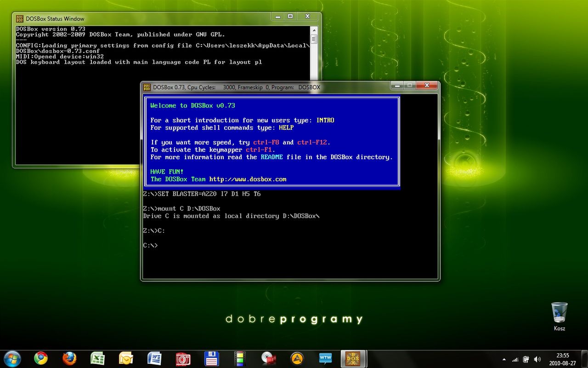Show hidden system tray icons
Viewport: 588px width, 368px height.
pos(504,359)
